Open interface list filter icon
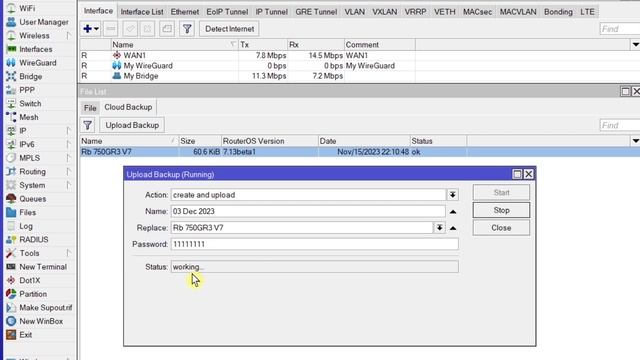 [x=187, y=29]
